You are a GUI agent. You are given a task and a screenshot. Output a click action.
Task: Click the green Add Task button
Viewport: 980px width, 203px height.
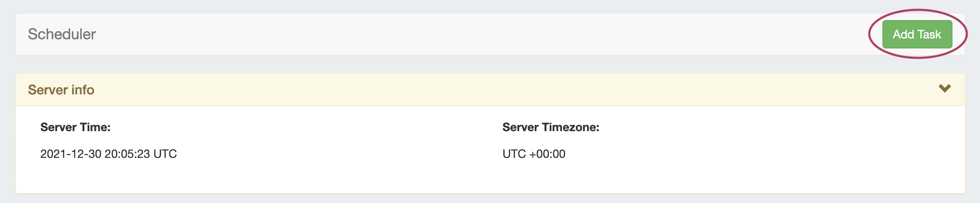pyautogui.click(x=917, y=34)
